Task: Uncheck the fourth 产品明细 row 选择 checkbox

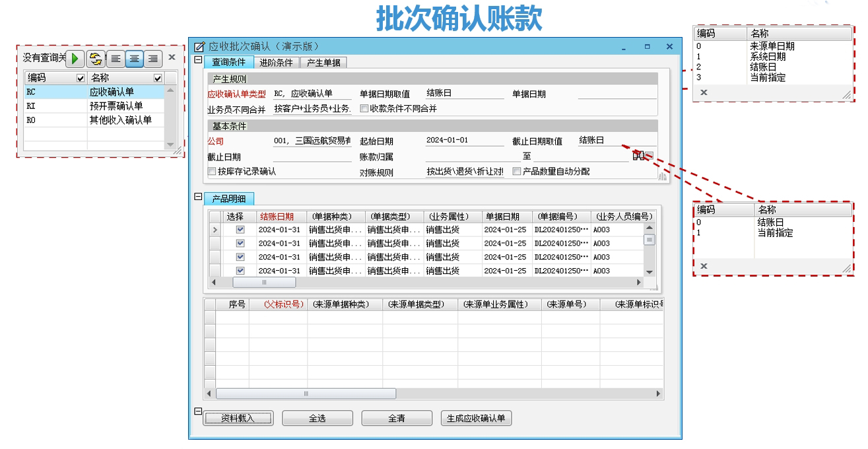Action: click(240, 270)
